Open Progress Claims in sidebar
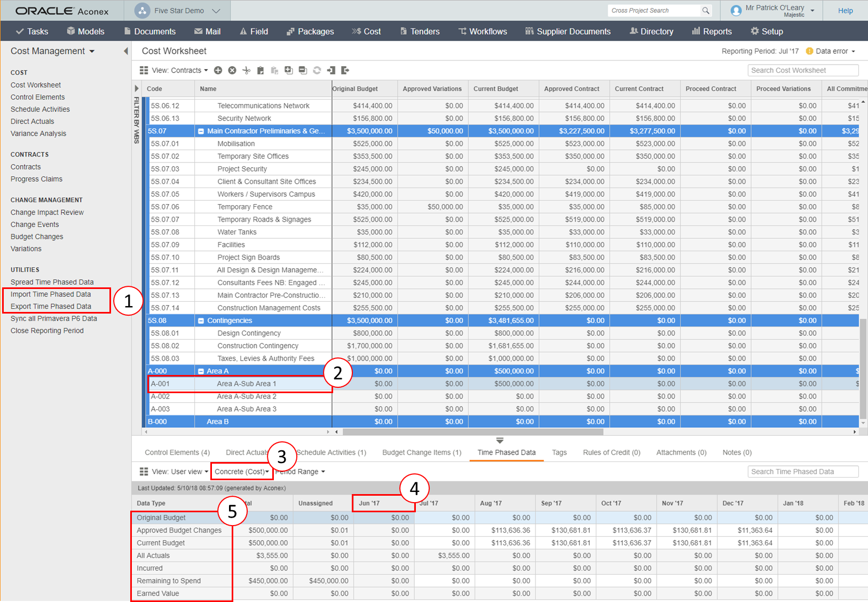 [x=36, y=179]
